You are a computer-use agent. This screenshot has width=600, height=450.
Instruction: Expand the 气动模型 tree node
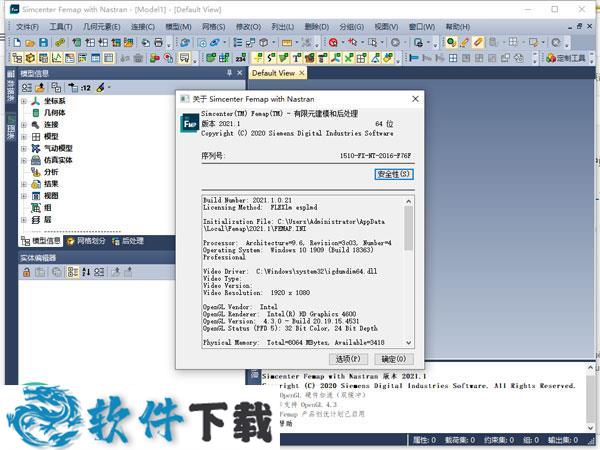coord(24,148)
